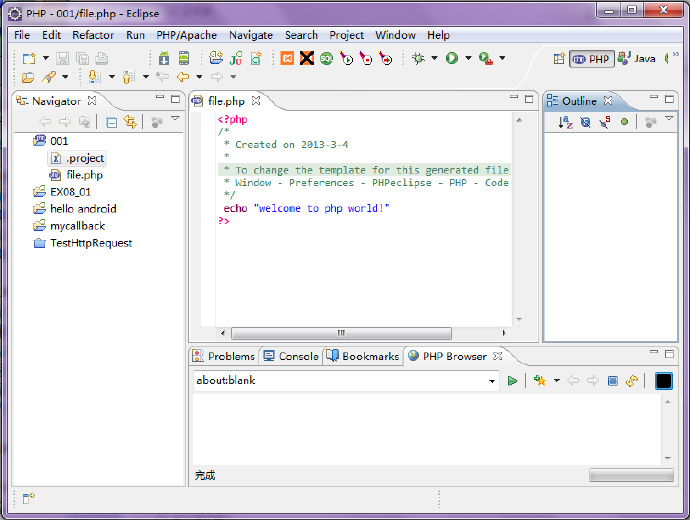Select the 001 project in Navigator

coord(51,141)
